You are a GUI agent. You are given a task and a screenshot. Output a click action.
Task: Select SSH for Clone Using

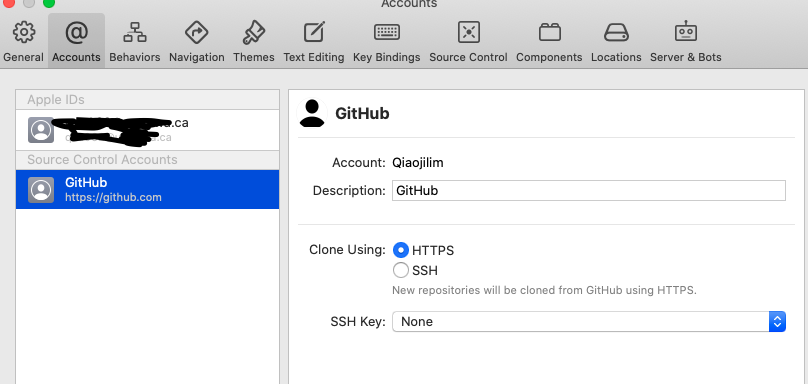click(x=400, y=270)
